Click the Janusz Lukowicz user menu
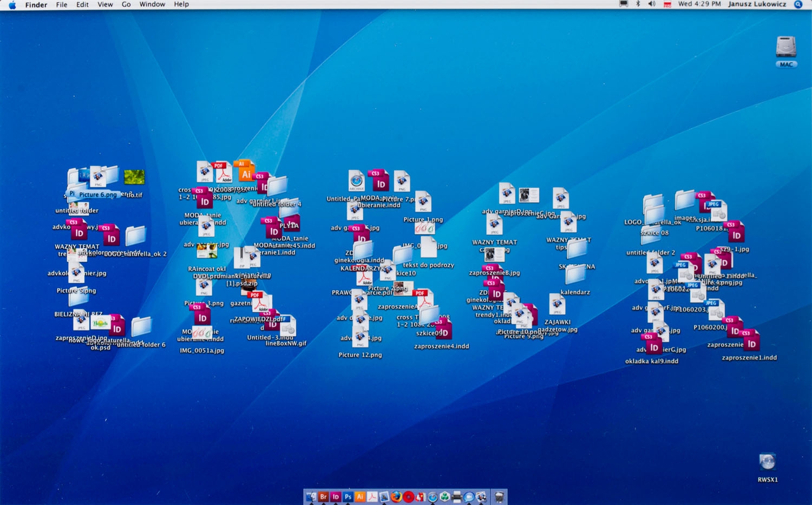 click(x=757, y=4)
